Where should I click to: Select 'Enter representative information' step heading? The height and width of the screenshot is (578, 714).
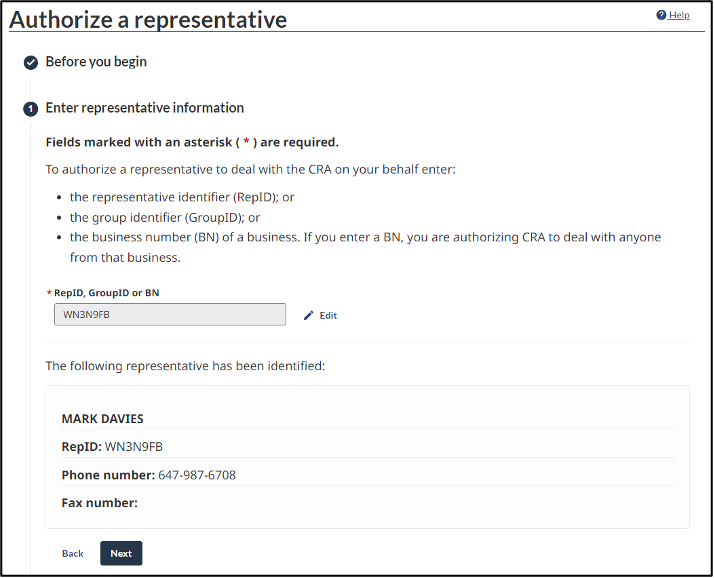point(145,108)
